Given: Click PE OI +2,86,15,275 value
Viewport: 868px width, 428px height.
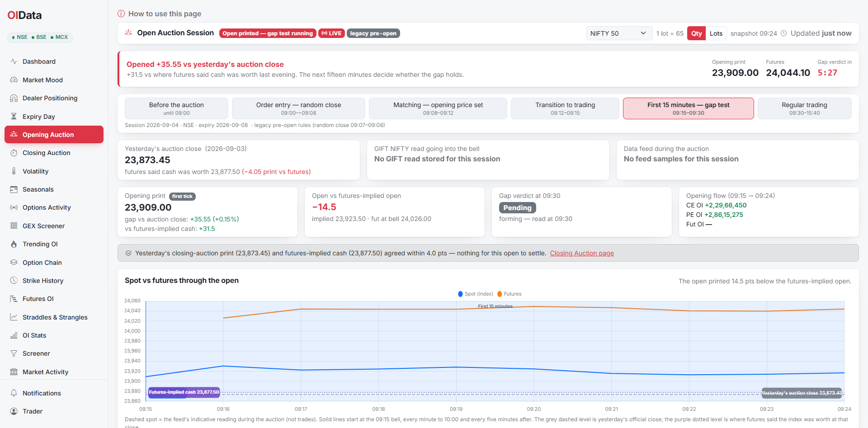Looking at the screenshot, I should pos(724,215).
